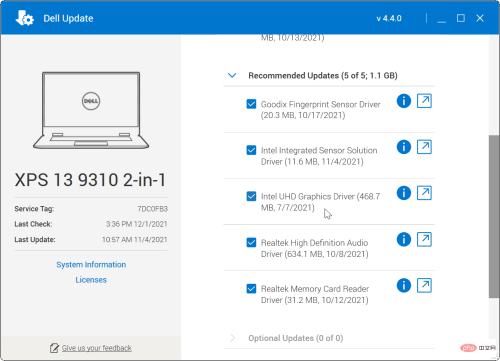The width and height of the screenshot is (500, 361).
Task: Click the XPS 13 9310 2-in-1 model name
Action: tap(90, 180)
